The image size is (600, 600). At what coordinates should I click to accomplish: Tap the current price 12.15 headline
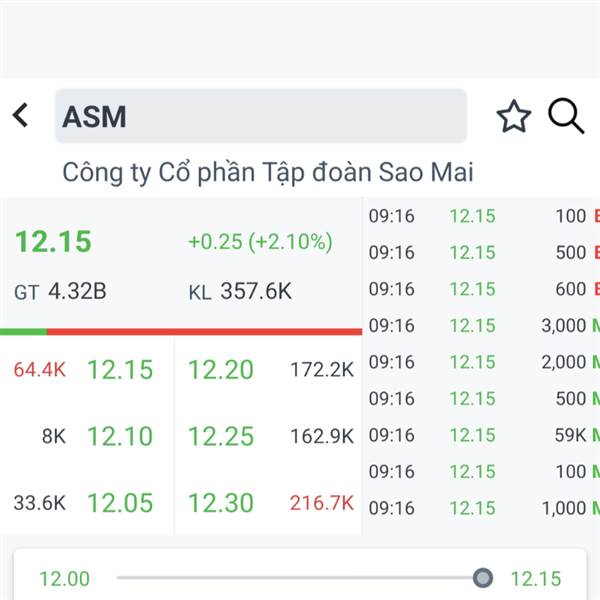(x=53, y=242)
